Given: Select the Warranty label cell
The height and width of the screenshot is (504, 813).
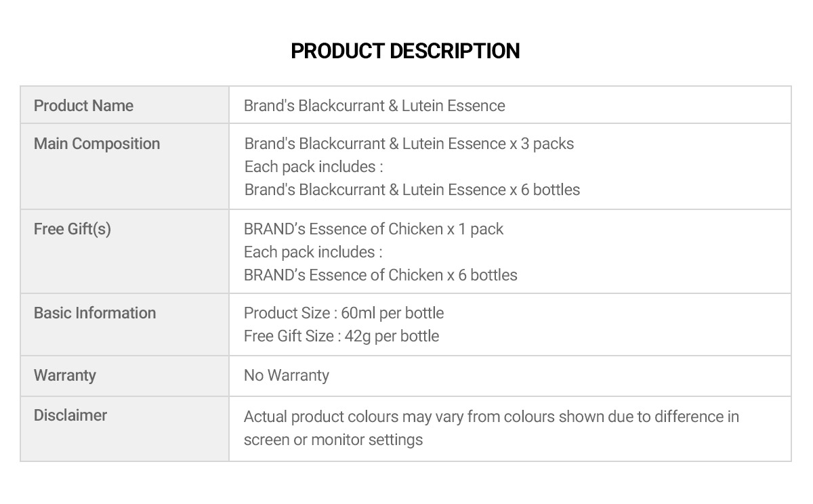Looking at the screenshot, I should [x=125, y=376].
